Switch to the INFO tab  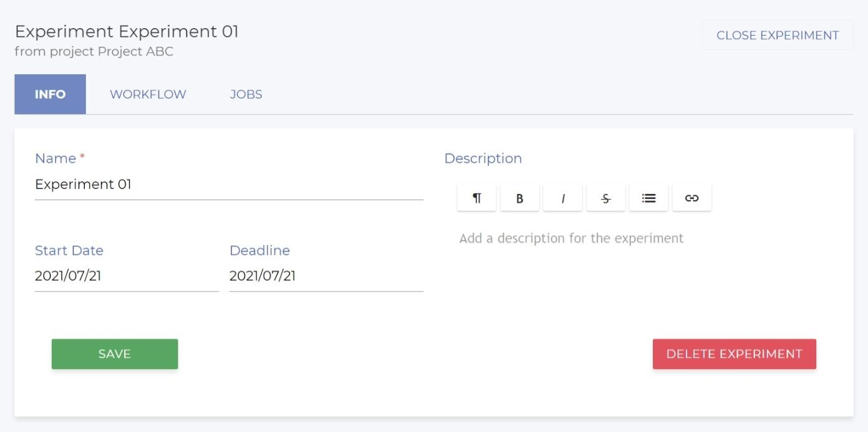click(50, 94)
